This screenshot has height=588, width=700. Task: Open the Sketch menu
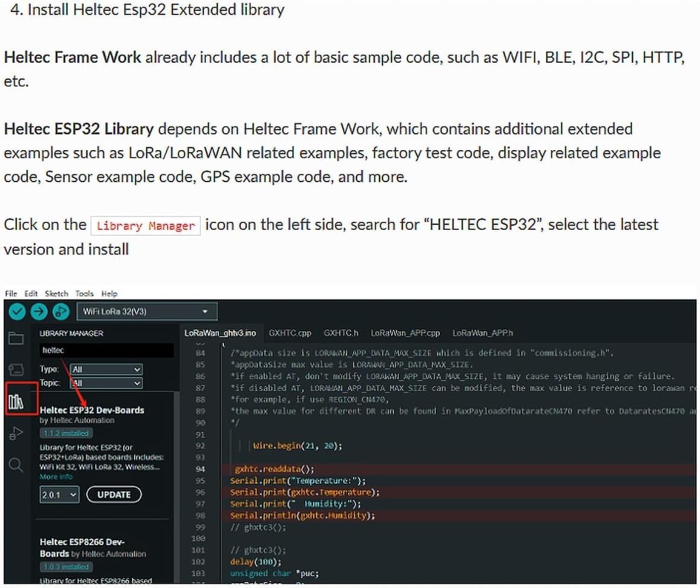56,294
